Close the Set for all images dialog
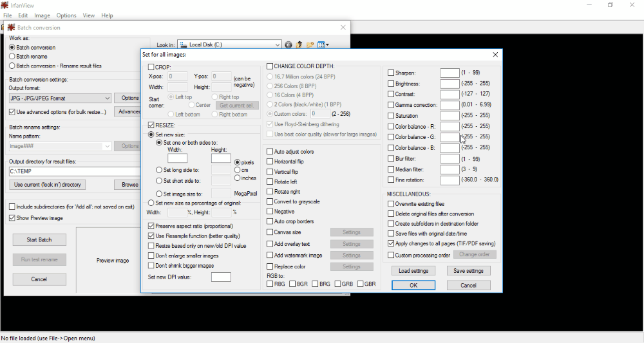 495,55
